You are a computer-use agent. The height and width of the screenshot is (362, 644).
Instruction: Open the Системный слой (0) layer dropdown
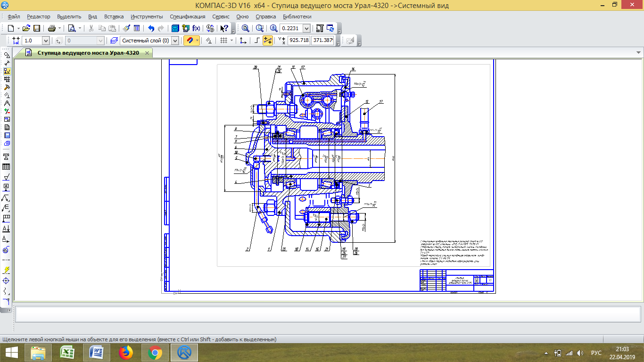coord(175,41)
